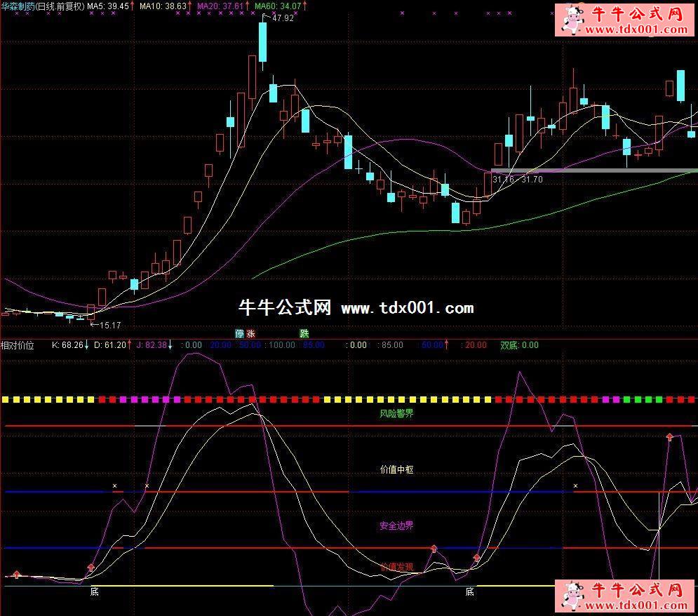Click the 31.16 - 31.70 gap label
This screenshot has width=698, height=616.
point(518,180)
